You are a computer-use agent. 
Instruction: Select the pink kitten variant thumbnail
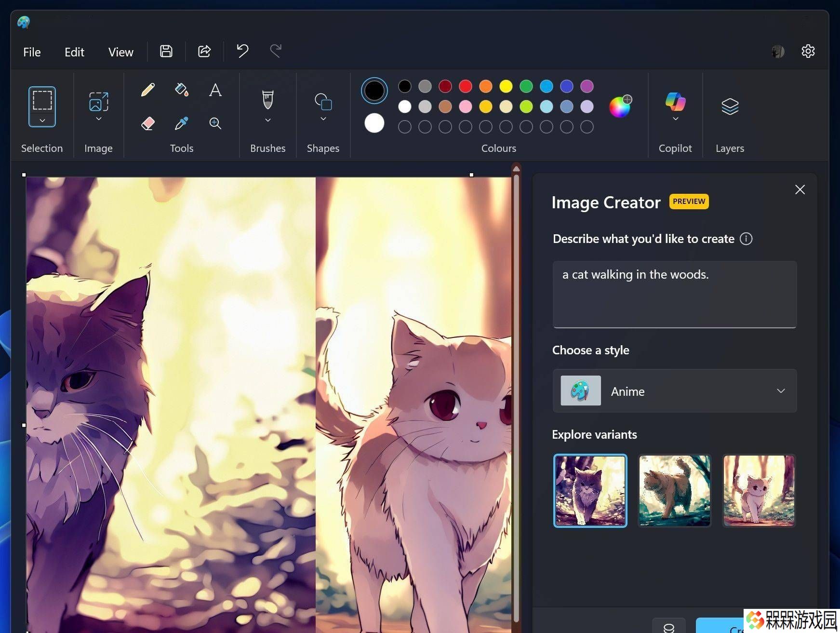pyautogui.click(x=759, y=491)
